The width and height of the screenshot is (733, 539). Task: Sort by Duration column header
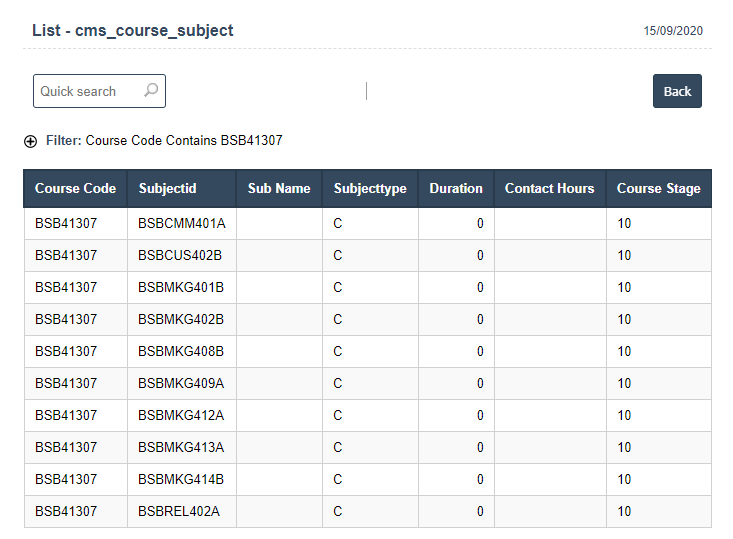(456, 188)
